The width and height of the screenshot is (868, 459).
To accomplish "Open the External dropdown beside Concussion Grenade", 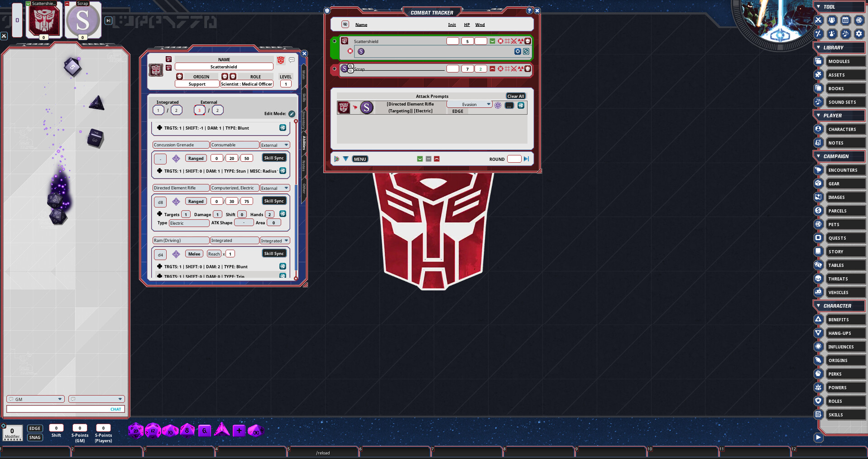I will point(275,145).
